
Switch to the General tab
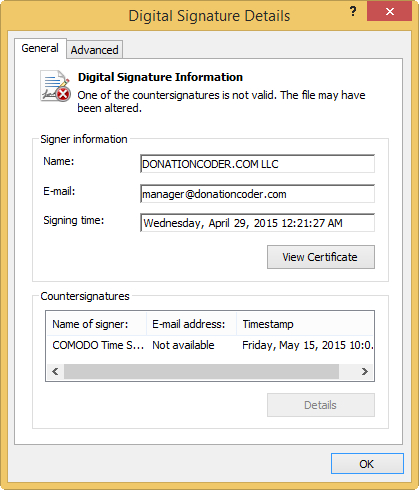(40, 48)
